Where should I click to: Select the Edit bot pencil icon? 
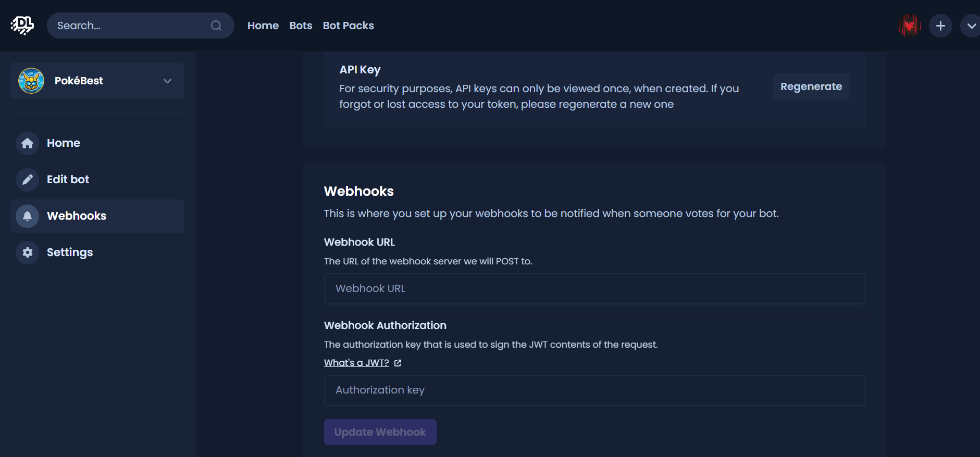point(27,180)
